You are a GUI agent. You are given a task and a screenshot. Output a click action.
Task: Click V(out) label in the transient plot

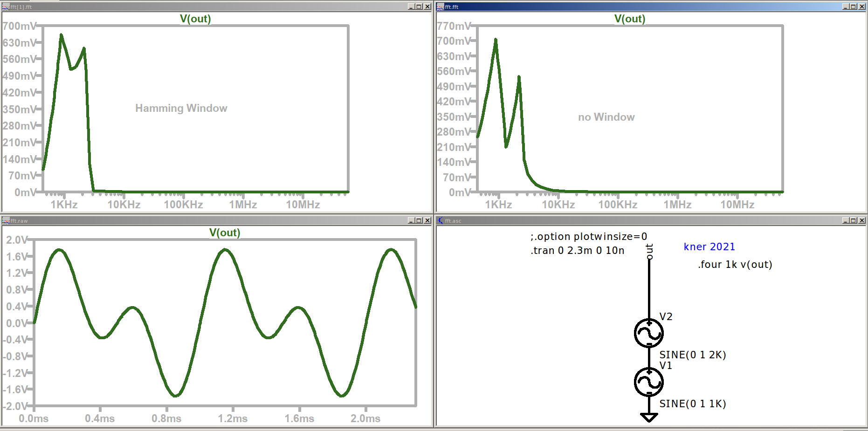[225, 233]
